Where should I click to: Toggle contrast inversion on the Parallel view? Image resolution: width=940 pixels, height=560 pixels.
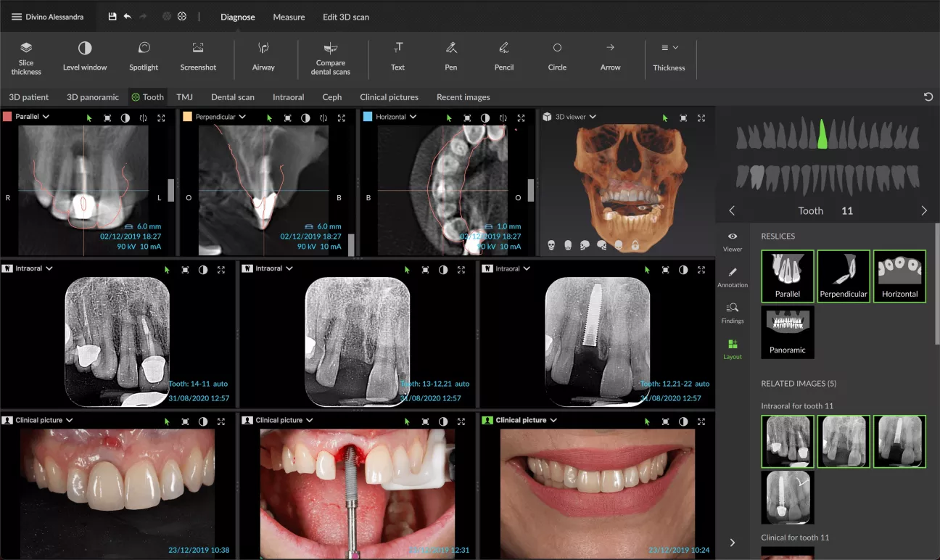tap(124, 117)
